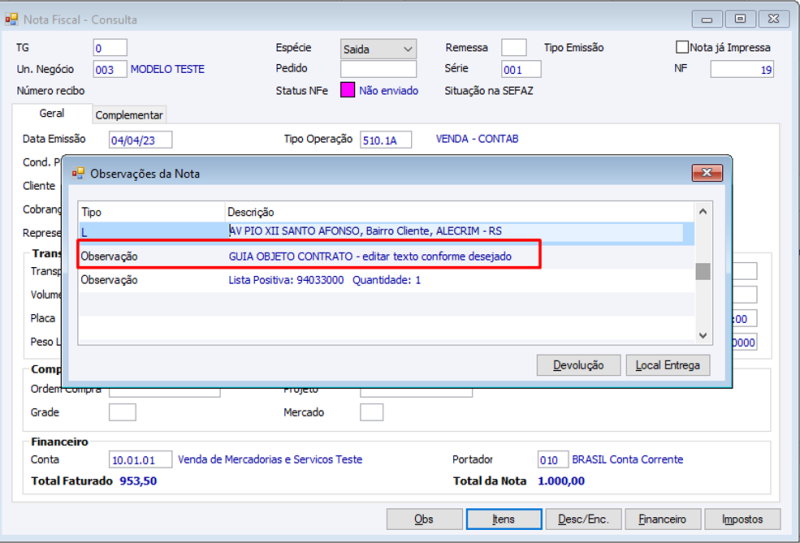Open the Obs button
The width and height of the screenshot is (800, 543).
click(x=424, y=519)
